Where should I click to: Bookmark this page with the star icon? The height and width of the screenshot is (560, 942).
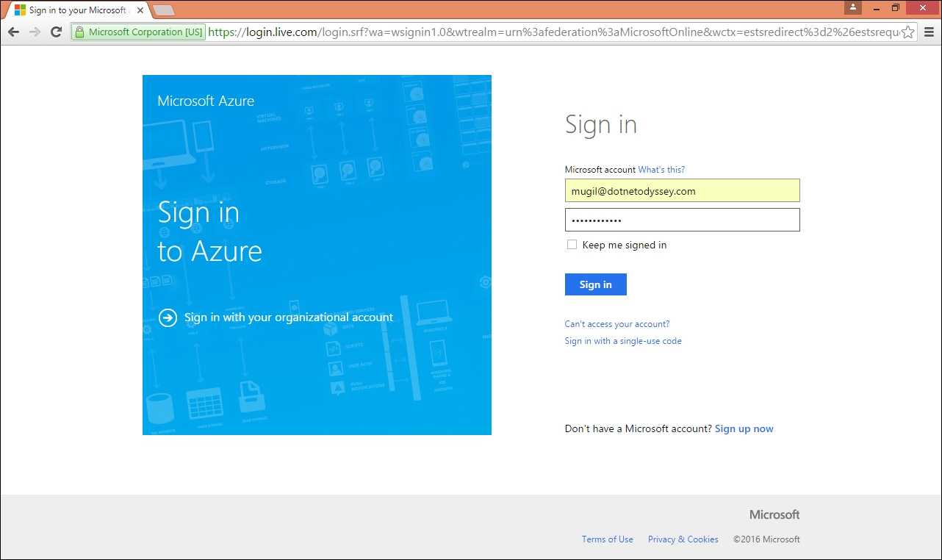pos(908,32)
